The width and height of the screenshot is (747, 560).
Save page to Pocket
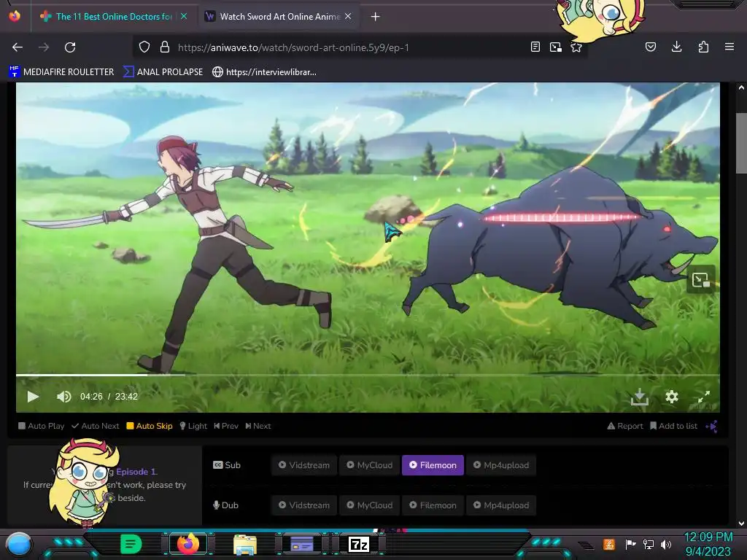(651, 47)
